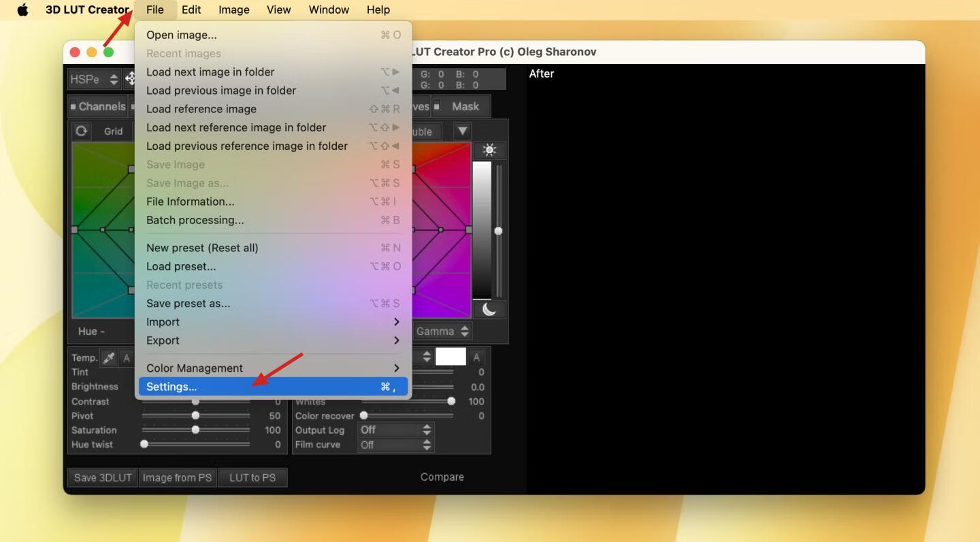Choose Batch processing... menu item
The width and height of the screenshot is (980, 542).
tap(273, 220)
